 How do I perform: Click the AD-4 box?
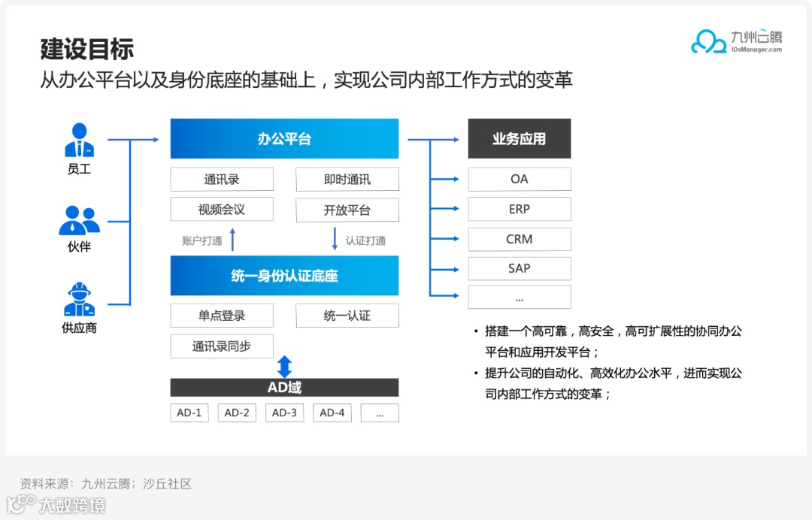pyautogui.click(x=332, y=413)
